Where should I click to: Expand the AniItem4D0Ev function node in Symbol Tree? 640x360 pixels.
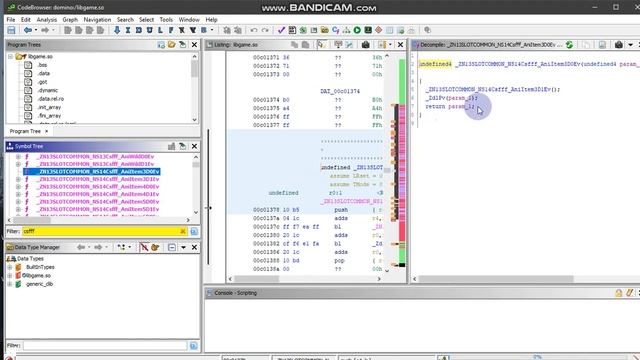tap(18, 187)
